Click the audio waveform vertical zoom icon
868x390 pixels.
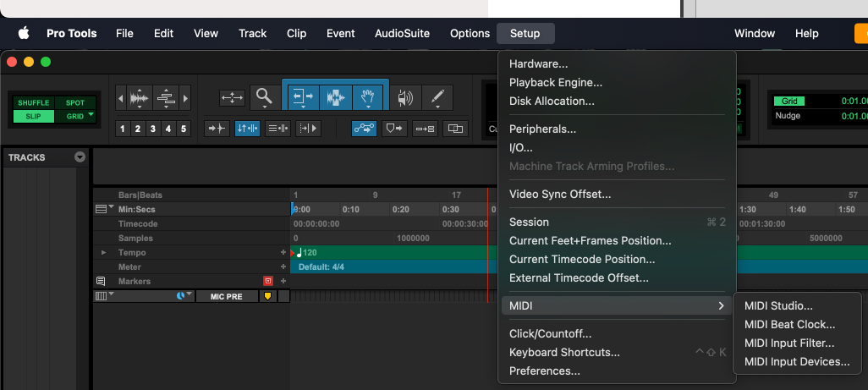pos(140,98)
